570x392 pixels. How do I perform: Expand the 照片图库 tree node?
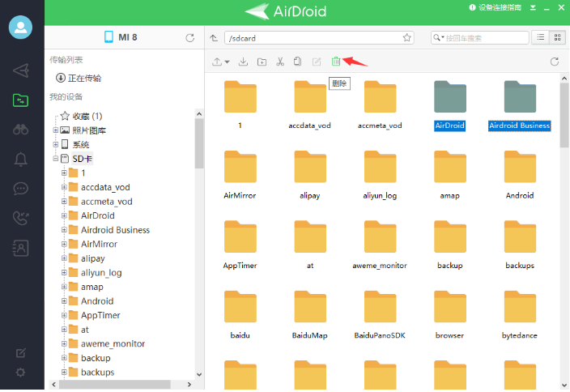tap(55, 130)
